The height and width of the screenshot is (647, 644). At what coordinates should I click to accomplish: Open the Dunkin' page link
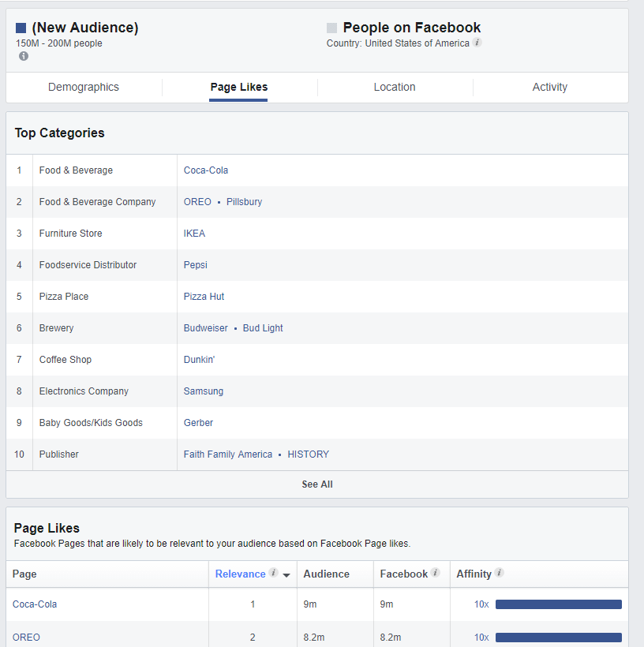(x=199, y=360)
